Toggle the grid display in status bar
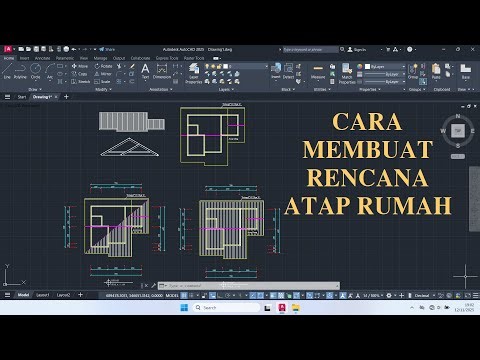 (x=184, y=295)
